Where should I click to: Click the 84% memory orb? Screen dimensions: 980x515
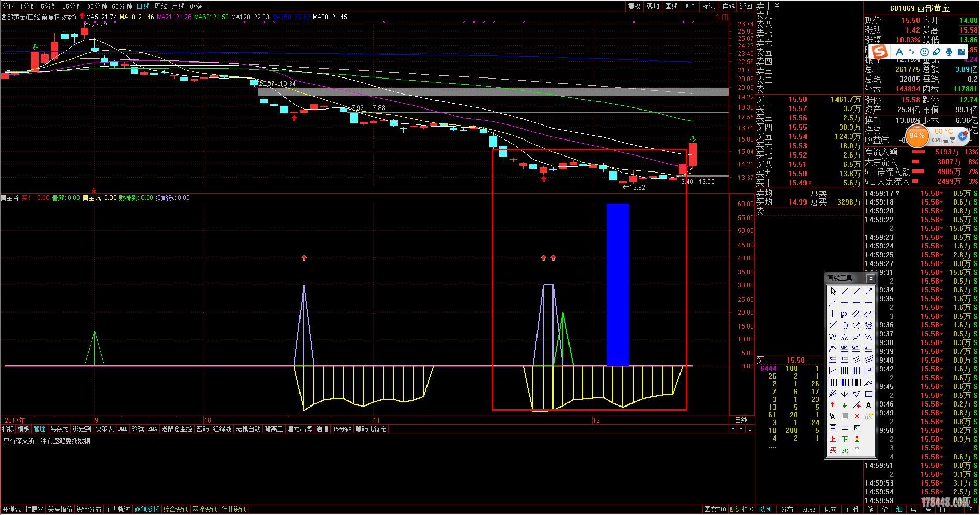[917, 136]
